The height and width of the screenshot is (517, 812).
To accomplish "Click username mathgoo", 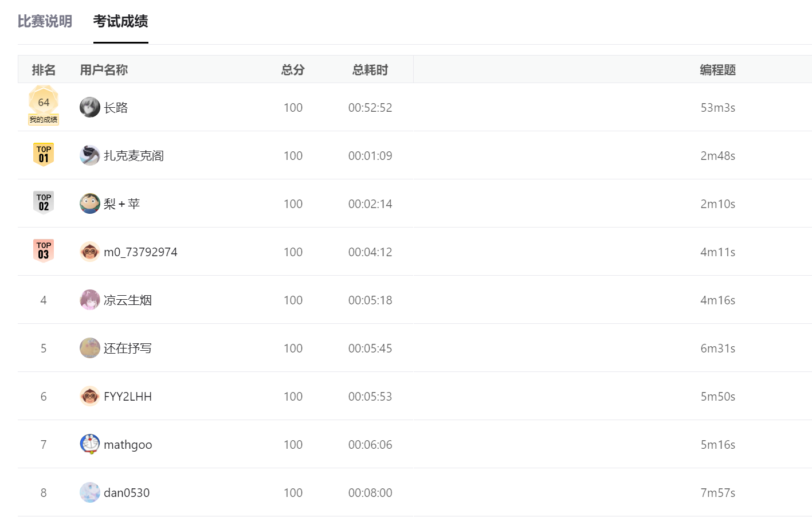I will pyautogui.click(x=128, y=445).
